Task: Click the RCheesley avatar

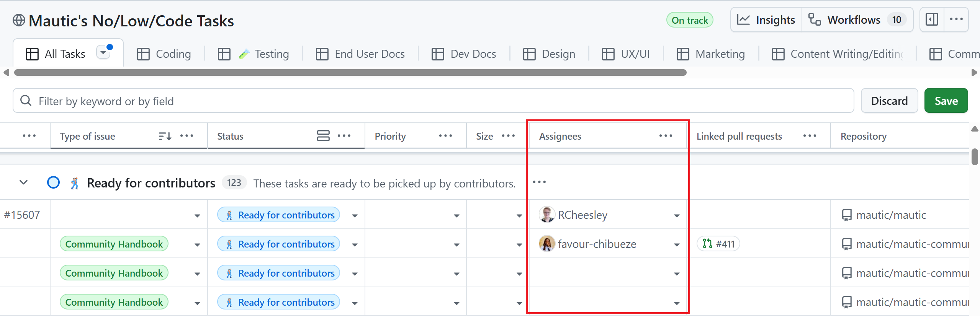Action: click(547, 215)
